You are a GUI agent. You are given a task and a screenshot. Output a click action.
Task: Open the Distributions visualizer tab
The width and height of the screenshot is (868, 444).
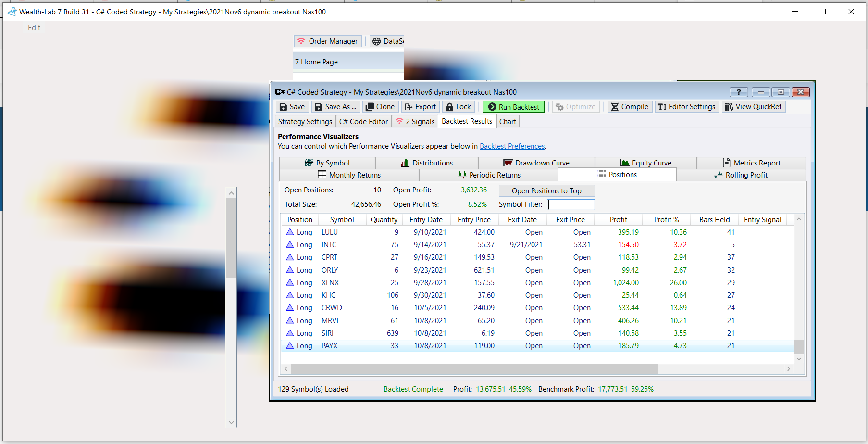point(427,163)
